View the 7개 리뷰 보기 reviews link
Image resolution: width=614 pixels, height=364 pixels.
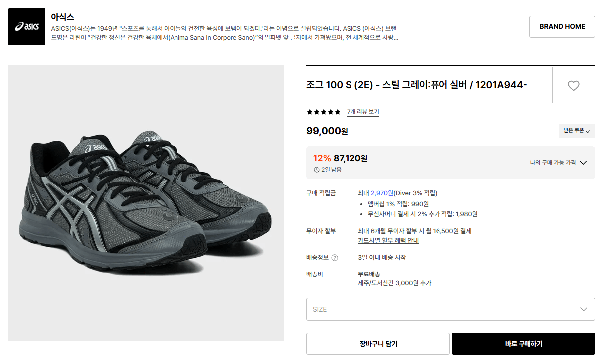click(x=363, y=112)
